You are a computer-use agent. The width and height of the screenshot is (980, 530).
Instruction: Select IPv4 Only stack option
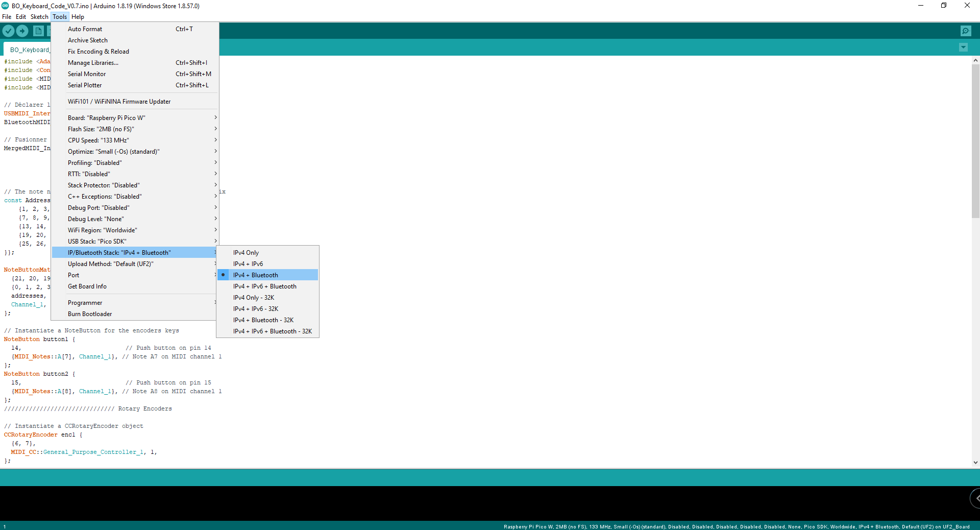(268, 253)
